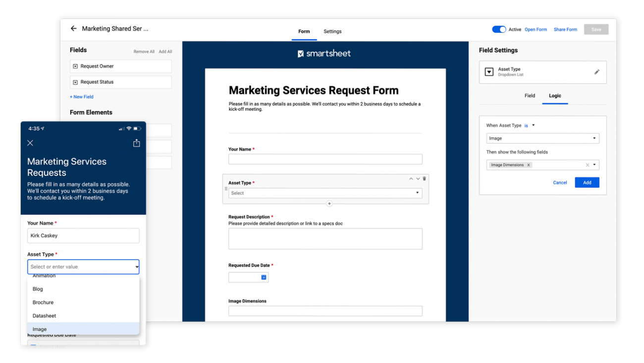Delete the Asset Type field using trash icon

(x=425, y=179)
